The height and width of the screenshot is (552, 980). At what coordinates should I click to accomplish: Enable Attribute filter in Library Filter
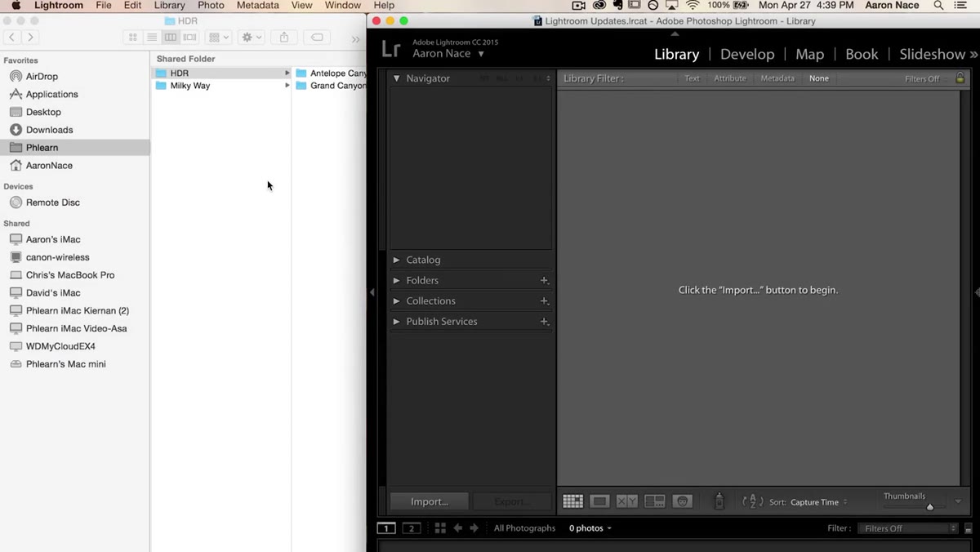tap(730, 78)
